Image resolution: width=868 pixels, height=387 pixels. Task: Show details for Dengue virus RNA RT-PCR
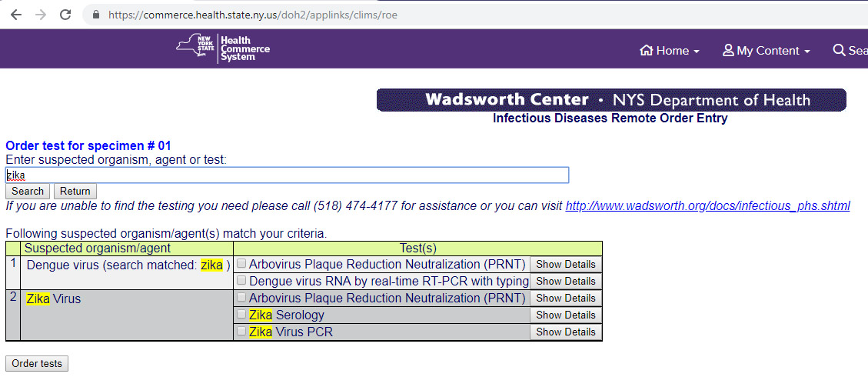(566, 281)
